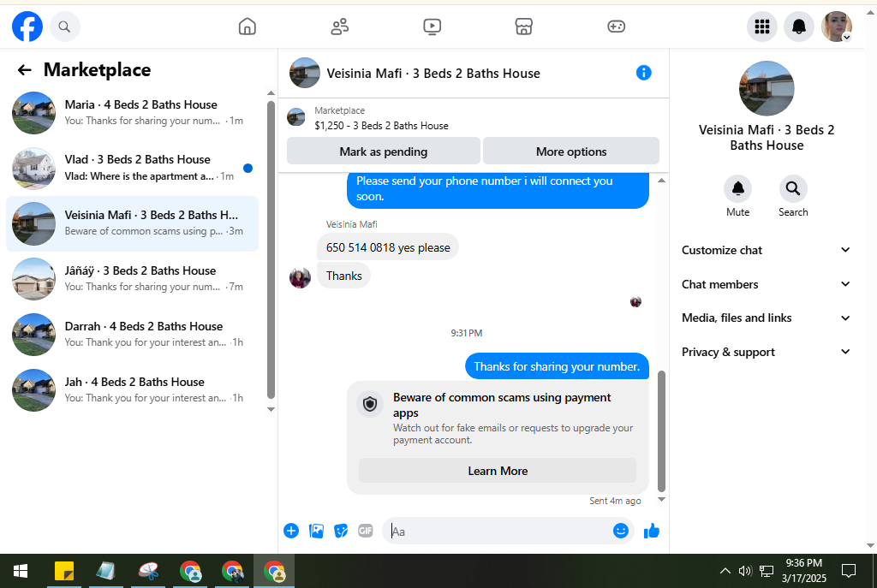Open Maria 4 Beds 2 Baths conversation
Image resolution: width=877 pixels, height=588 pixels.
(x=132, y=113)
